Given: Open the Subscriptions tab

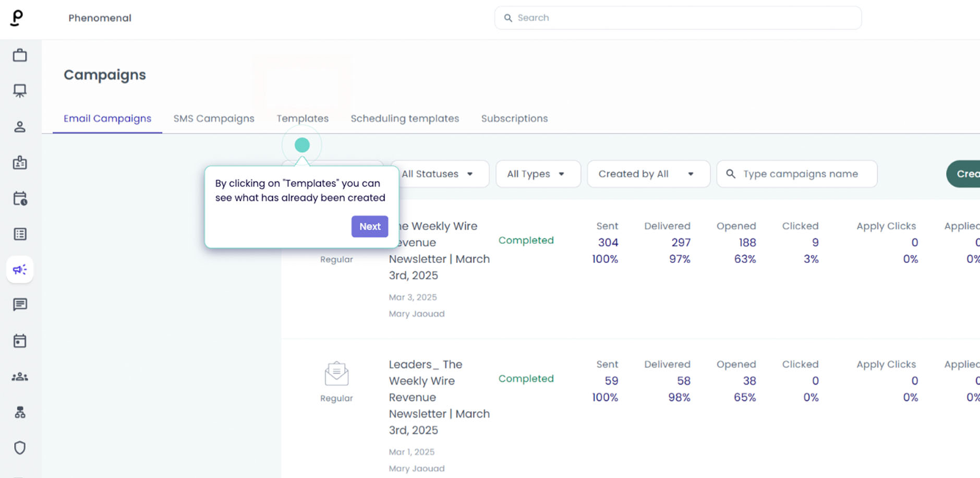Looking at the screenshot, I should (514, 118).
